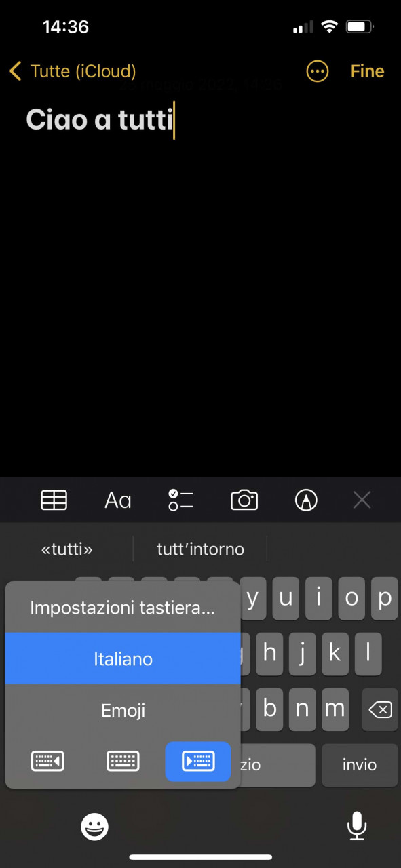Insert a table using the table icon

click(x=54, y=500)
